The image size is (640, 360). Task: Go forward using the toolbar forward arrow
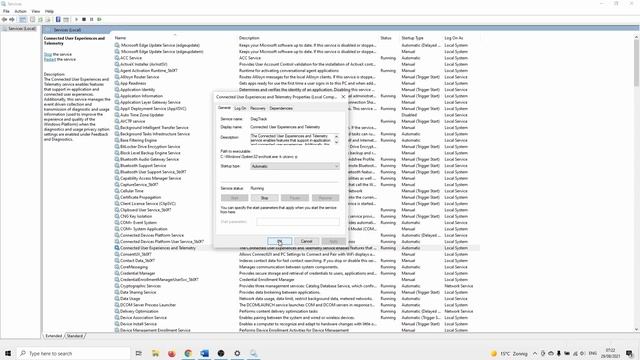pos(12,20)
